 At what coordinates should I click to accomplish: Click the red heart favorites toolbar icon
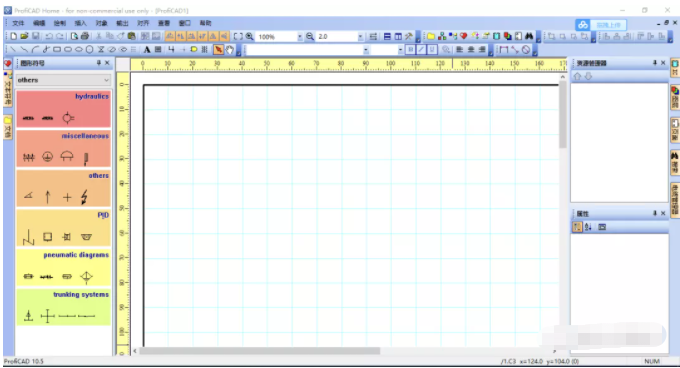[464, 36]
